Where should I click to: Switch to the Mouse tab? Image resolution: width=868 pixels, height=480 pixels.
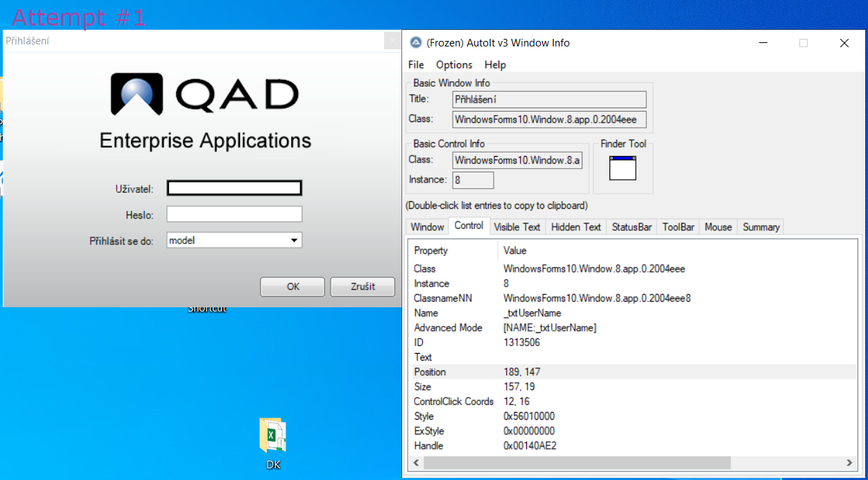click(718, 227)
